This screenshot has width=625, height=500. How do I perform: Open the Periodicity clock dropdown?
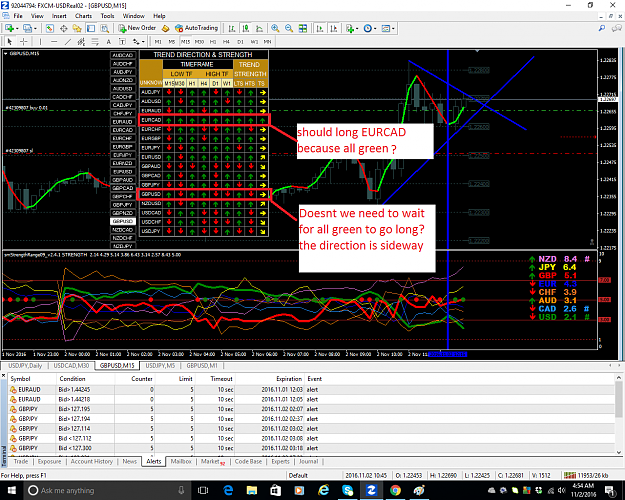(x=370, y=28)
